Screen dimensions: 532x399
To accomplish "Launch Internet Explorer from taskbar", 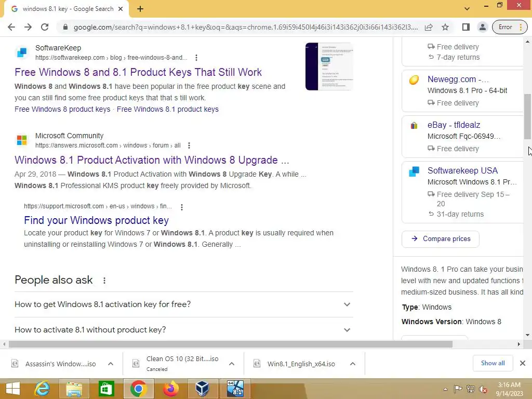I will pyautogui.click(x=43, y=389).
